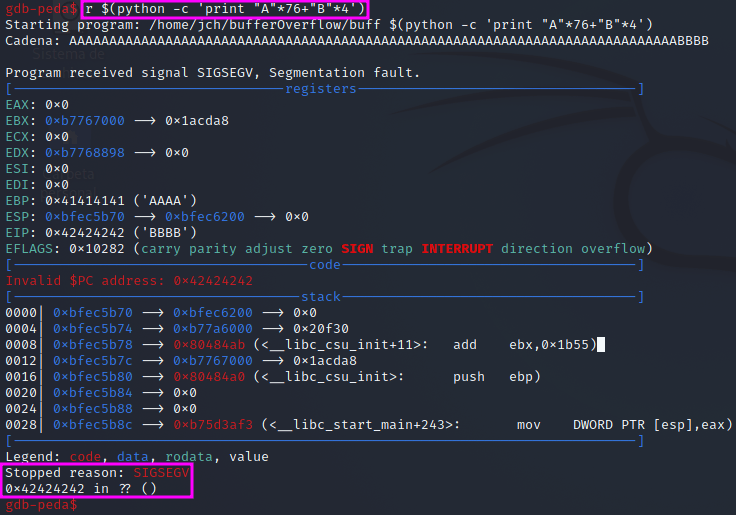This screenshot has width=736, height=515.
Task: Select the ECX register label
Action: click(17, 137)
